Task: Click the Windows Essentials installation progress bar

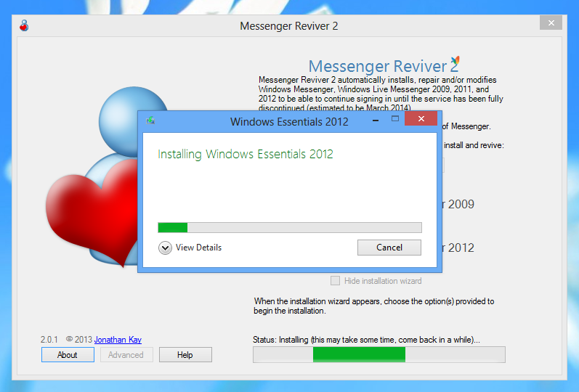Action: (x=289, y=227)
